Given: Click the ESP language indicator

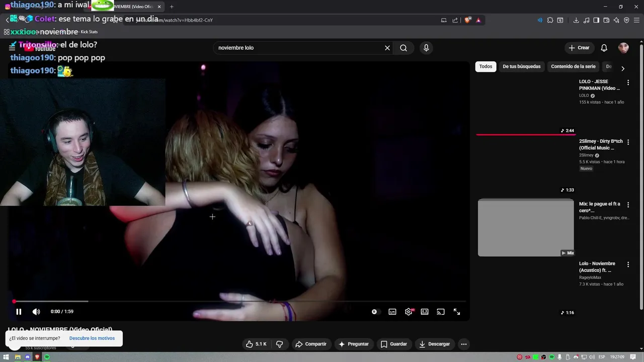Looking at the screenshot, I should tap(602, 357).
